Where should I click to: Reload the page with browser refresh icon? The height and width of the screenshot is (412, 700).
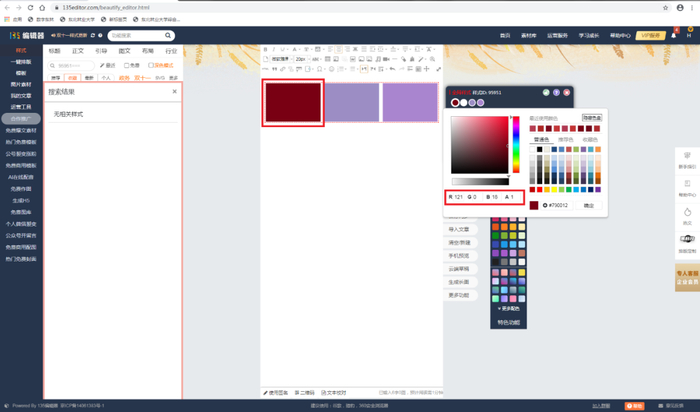click(x=30, y=8)
